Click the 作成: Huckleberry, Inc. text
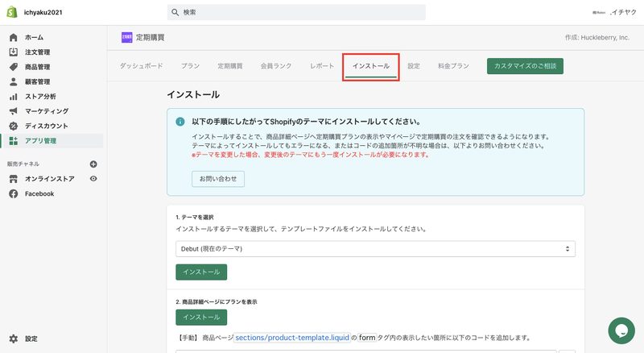This screenshot has width=644, height=353. [x=597, y=37]
